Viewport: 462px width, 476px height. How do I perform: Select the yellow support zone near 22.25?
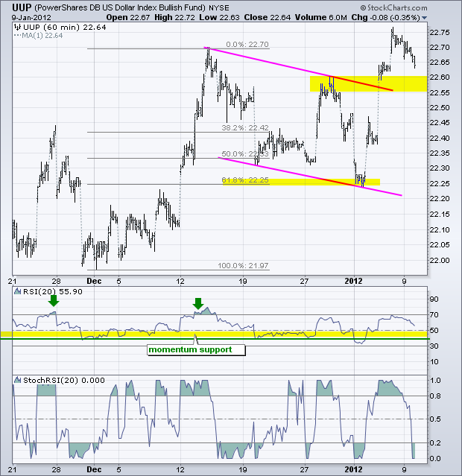coord(301,182)
